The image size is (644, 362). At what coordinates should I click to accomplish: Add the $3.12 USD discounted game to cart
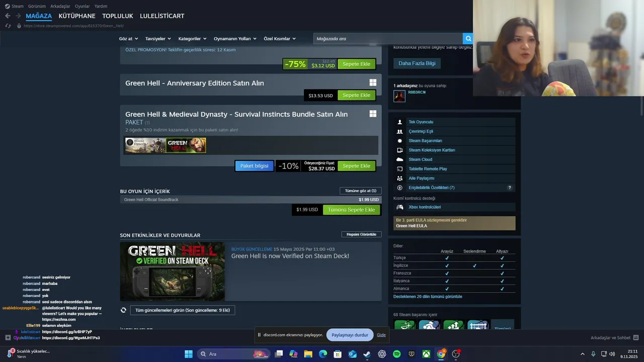356,64
